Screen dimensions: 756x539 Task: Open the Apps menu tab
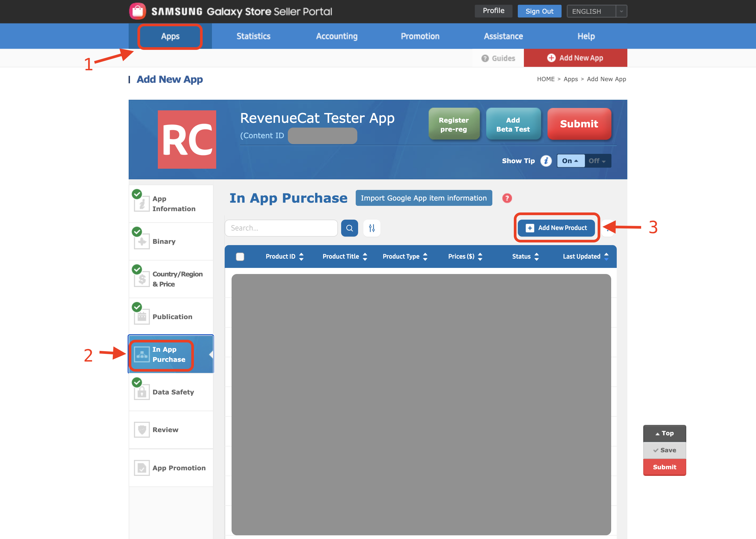point(170,36)
